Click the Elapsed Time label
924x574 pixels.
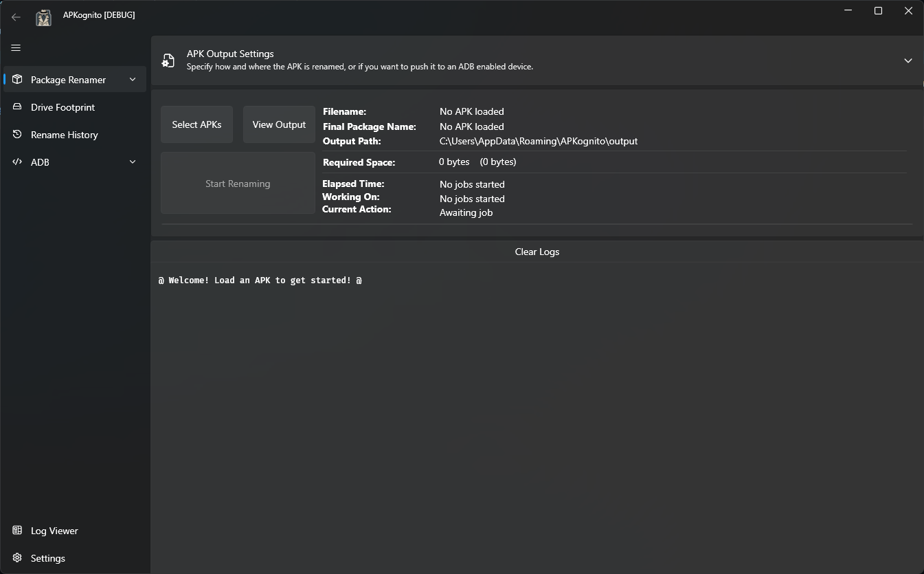click(353, 184)
